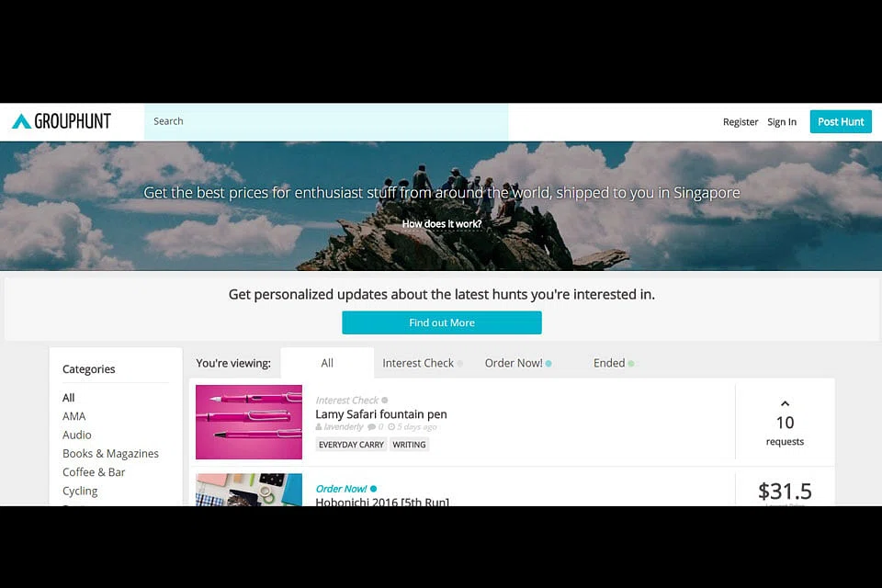Click the user icon beside lavenderly
Image resolution: width=882 pixels, height=588 pixels.
point(319,427)
